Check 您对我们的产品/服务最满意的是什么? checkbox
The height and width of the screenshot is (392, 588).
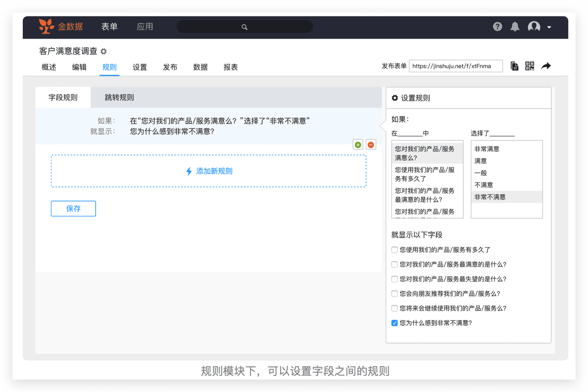coord(394,265)
